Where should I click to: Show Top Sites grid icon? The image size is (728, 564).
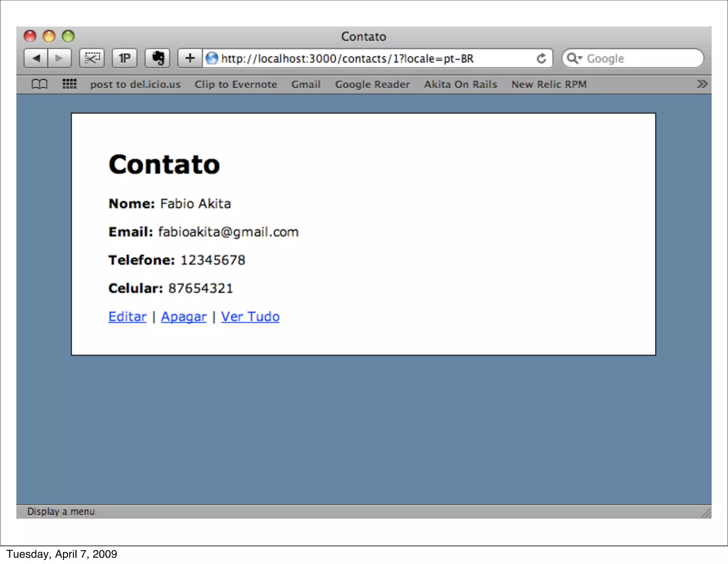(69, 84)
